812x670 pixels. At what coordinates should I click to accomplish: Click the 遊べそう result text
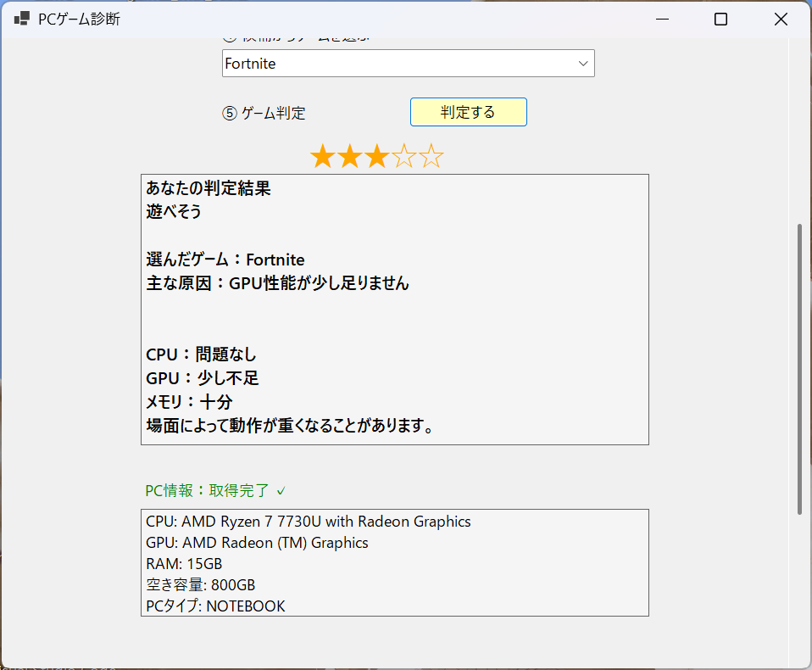174,211
